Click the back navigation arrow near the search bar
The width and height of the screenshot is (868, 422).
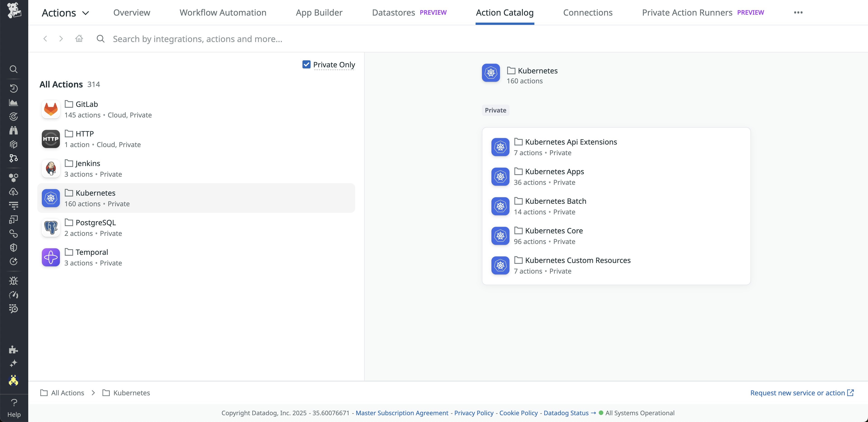[45, 38]
